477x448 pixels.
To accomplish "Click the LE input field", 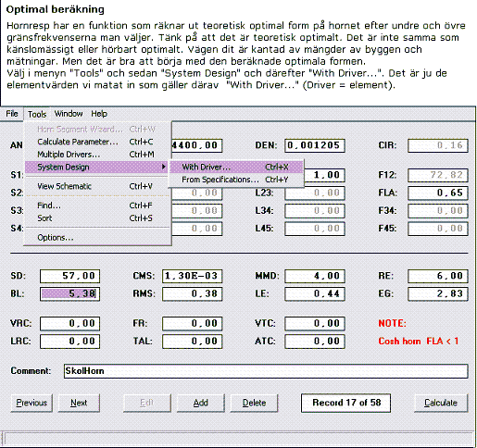I will (x=315, y=293).
